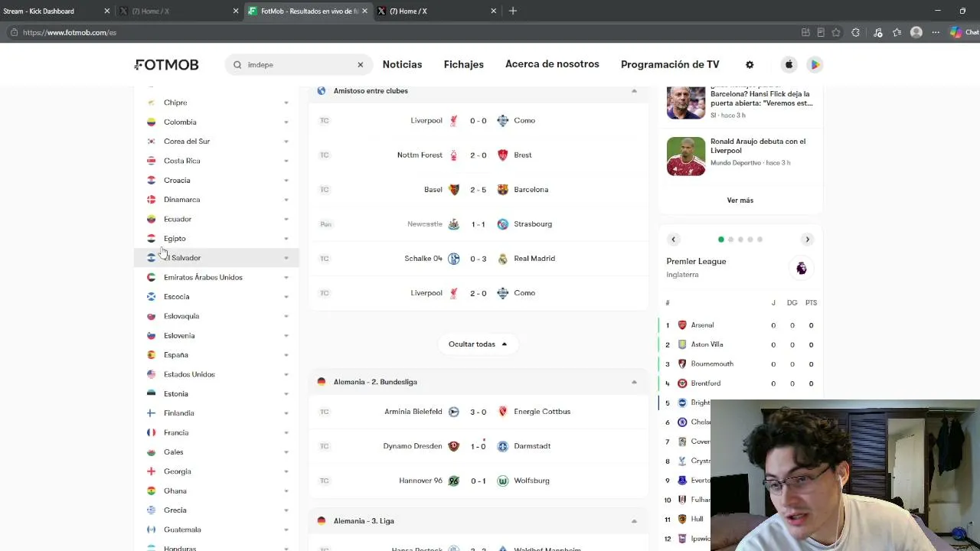Expand the Dinamarca leagues chevron

point(286,200)
